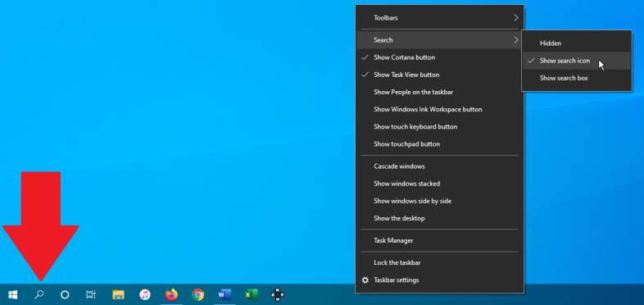Click the Search menu entry label
Viewport: 644px width, 305px height.
click(x=383, y=40)
